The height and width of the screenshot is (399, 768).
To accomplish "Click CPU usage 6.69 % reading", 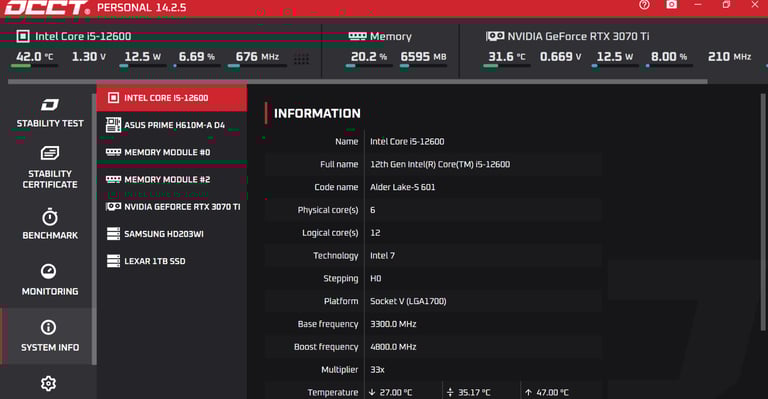I will (196, 57).
